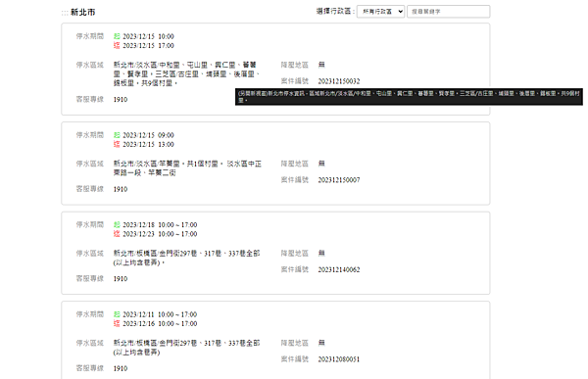This screenshot has height=379, width=588.
Task: Click start period 2023/12/11 10:00 ~ 17:00
Action: click(160, 314)
